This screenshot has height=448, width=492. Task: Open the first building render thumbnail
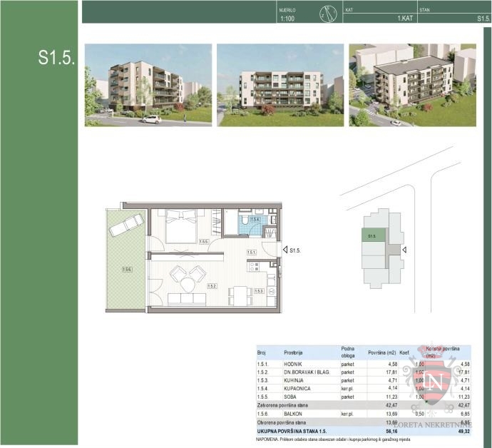tap(148, 85)
